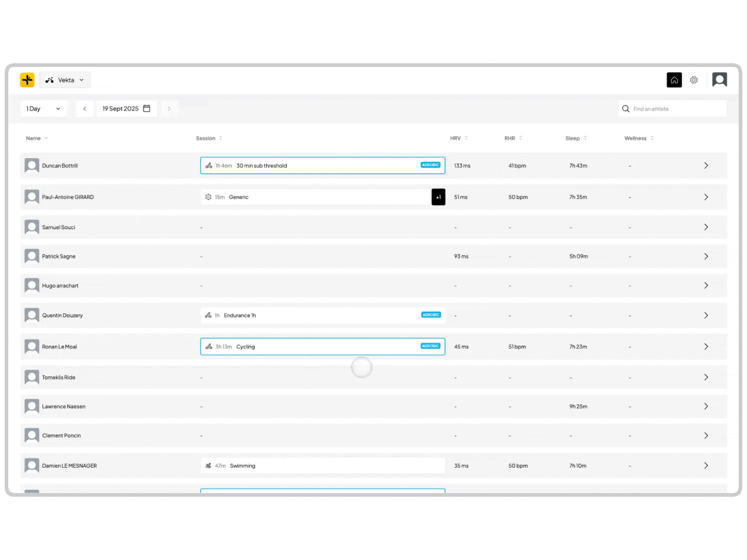Open the 1 Day range dropdown
Screen dimensions: 747x560
(x=44, y=109)
